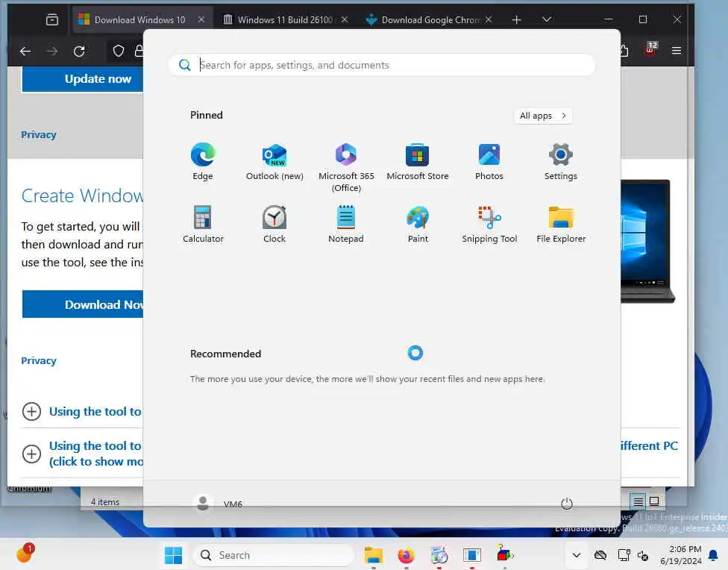Switch to Firefox on the taskbar
The width and height of the screenshot is (728, 570).
407,555
